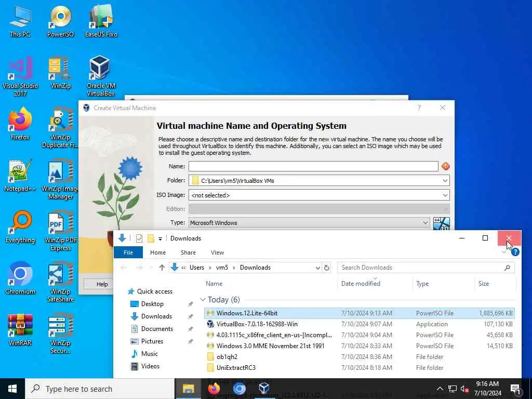The width and height of the screenshot is (532, 399).
Task: Switch to Firefox on the taskbar
Action: (214, 389)
